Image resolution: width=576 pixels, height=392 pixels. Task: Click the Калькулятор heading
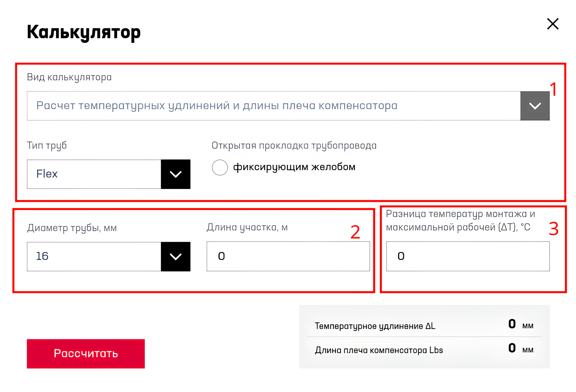click(83, 32)
